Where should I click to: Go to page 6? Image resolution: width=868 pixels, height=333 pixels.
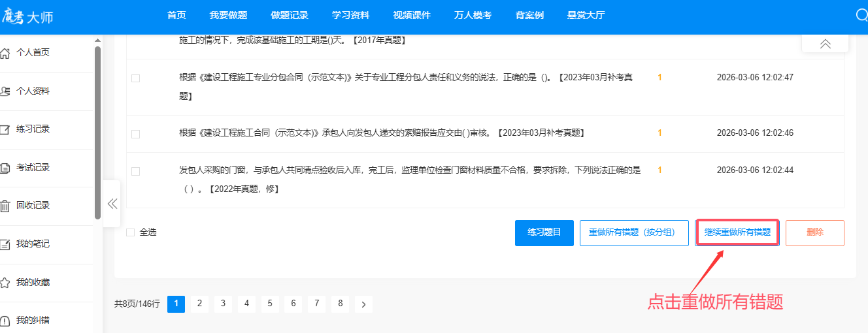tap(293, 304)
